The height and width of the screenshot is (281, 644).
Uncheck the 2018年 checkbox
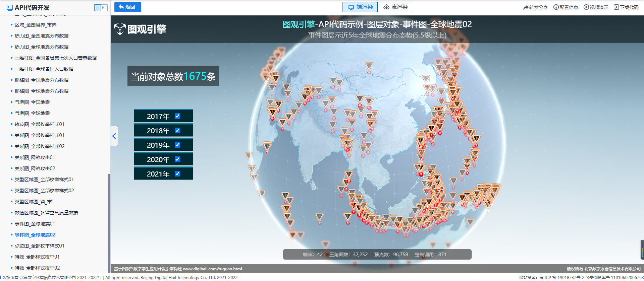coord(177,131)
